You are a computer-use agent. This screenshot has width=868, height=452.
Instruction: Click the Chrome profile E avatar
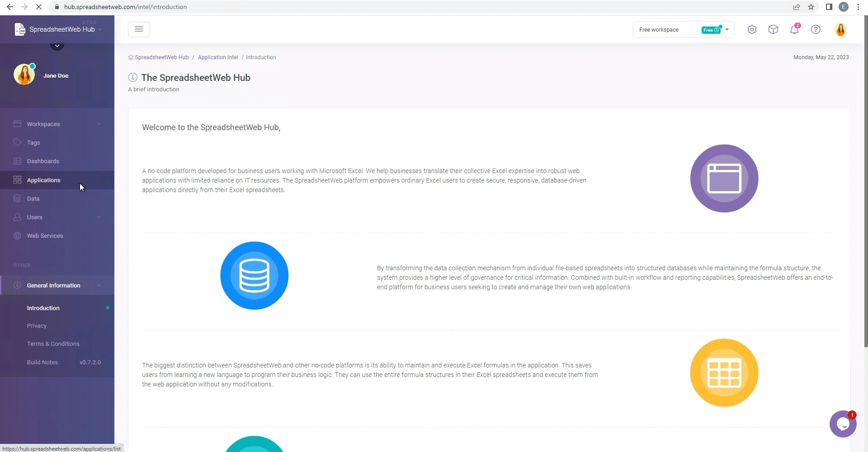point(844,7)
